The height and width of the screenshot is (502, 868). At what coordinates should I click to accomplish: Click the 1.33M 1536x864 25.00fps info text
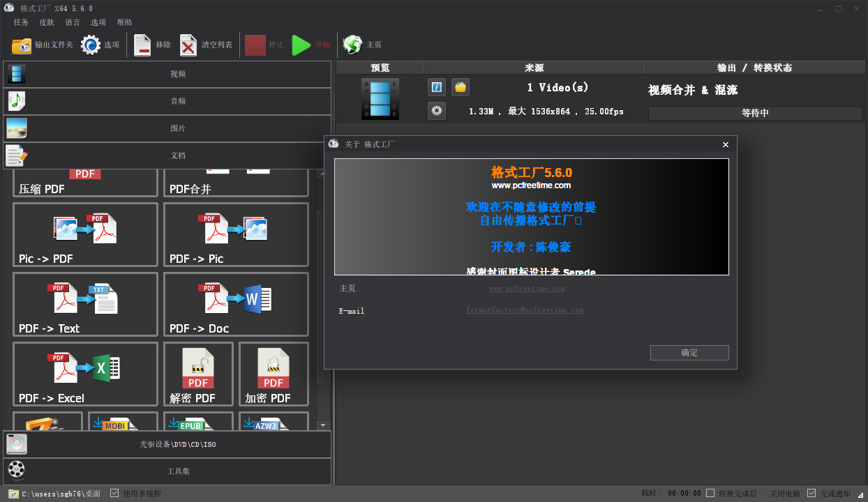[x=546, y=112]
